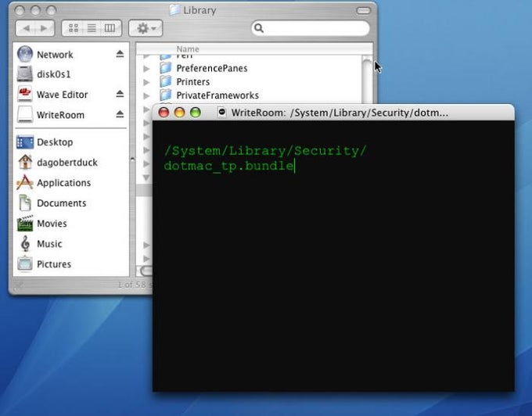Open the Finder Action gear menu
This screenshot has height=416, width=532.
pyautogui.click(x=146, y=28)
